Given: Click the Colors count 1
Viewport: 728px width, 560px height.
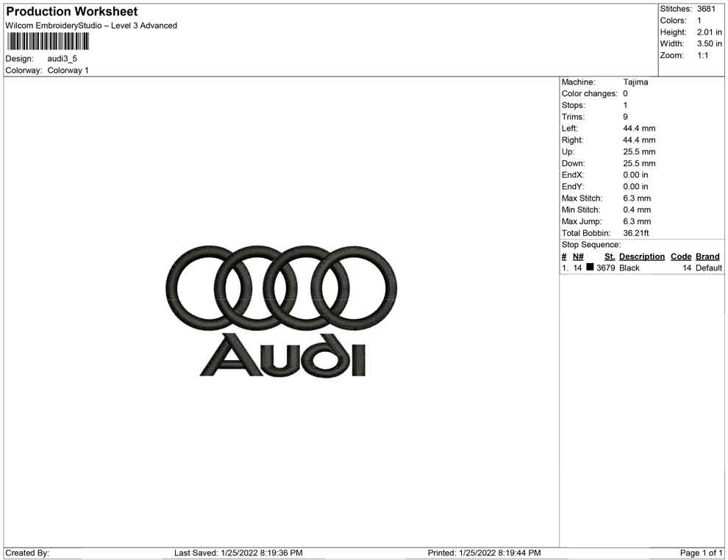Looking at the screenshot, I should coord(699,21).
